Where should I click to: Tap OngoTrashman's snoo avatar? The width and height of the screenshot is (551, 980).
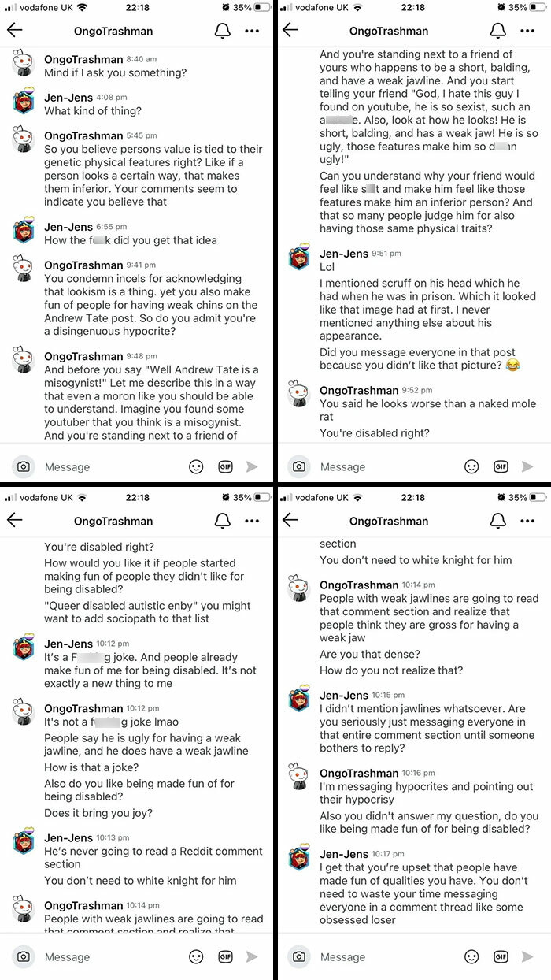[23, 65]
